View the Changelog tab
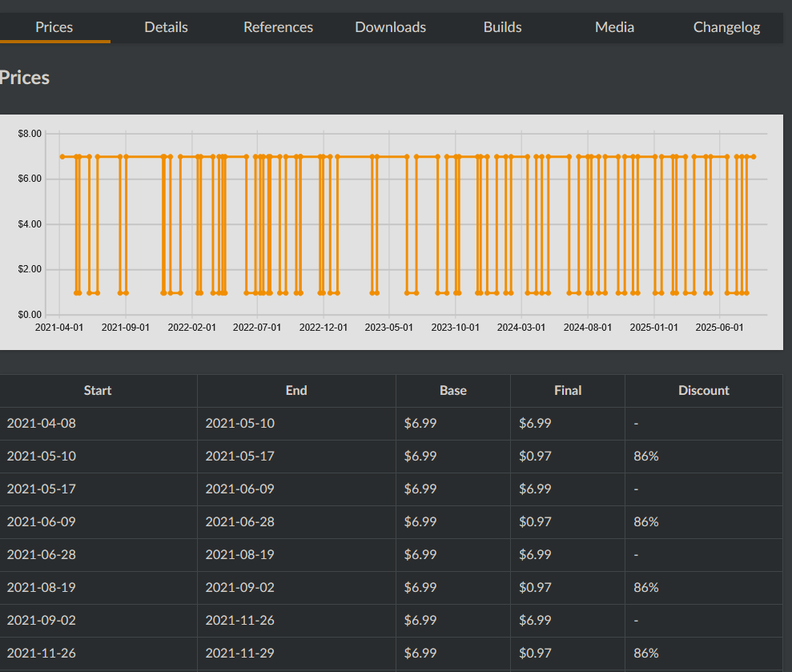 point(726,27)
